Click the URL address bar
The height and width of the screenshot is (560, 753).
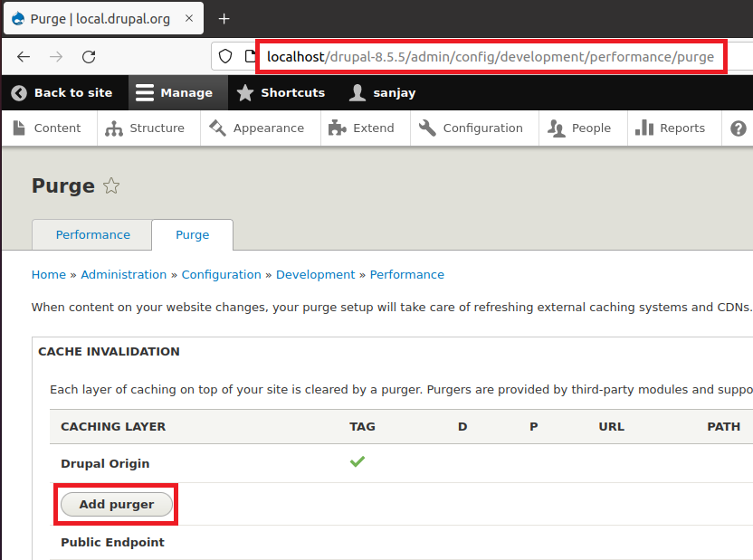(490, 57)
